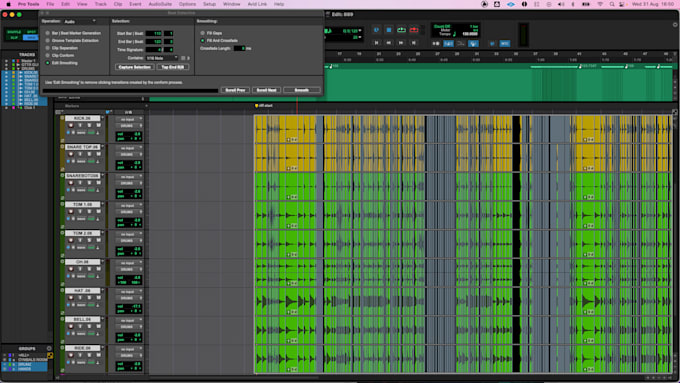Image resolution: width=680 pixels, height=383 pixels.
Task: Expand the DRUMS folder in track list
Action: pyautogui.click(x=18, y=69)
